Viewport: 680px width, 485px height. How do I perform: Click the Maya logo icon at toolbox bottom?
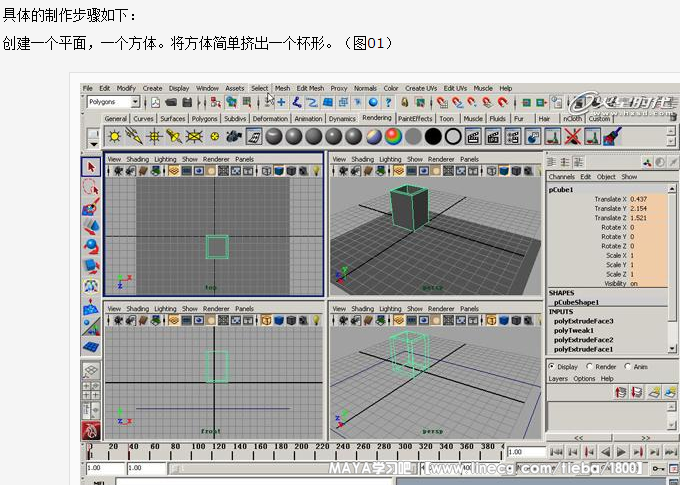coord(91,431)
